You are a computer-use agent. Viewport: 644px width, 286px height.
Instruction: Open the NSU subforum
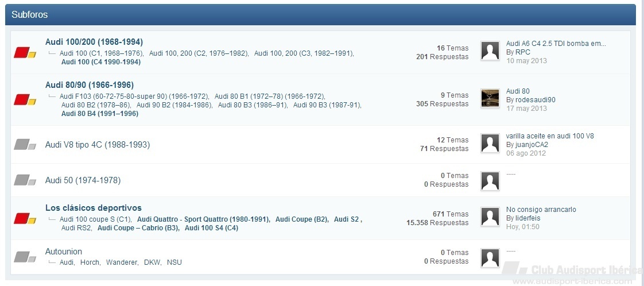(x=174, y=262)
